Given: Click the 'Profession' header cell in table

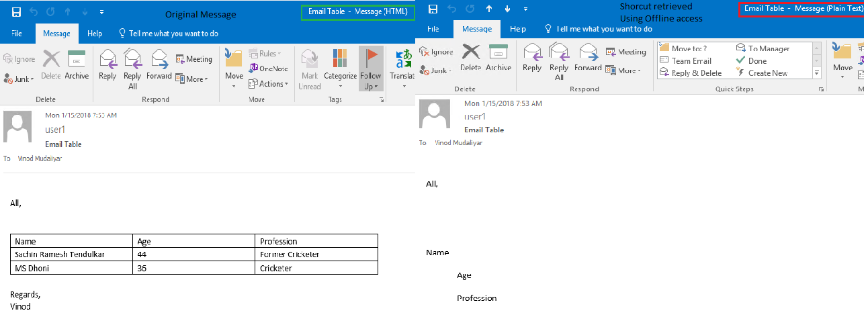Looking at the screenshot, I should pyautogui.click(x=317, y=241).
